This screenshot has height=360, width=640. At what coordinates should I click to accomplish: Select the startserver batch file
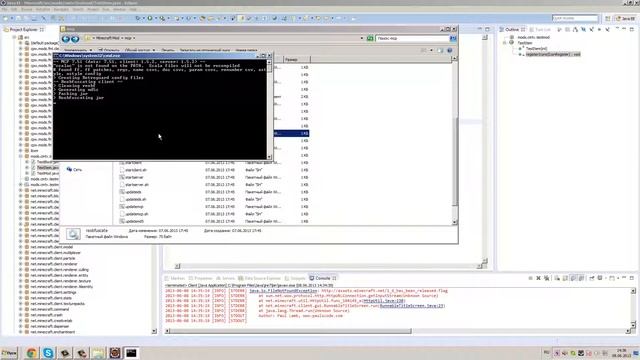pyautogui.click(x=134, y=177)
